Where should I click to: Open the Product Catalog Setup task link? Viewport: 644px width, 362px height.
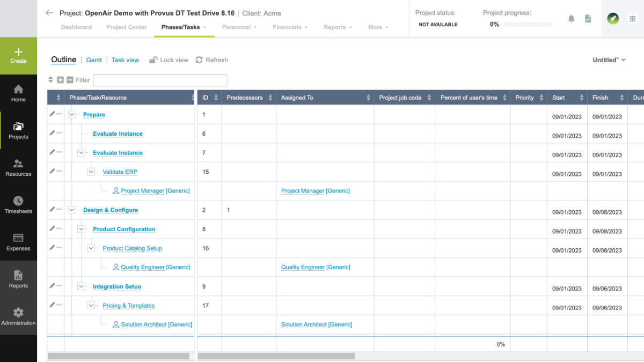[132, 248]
